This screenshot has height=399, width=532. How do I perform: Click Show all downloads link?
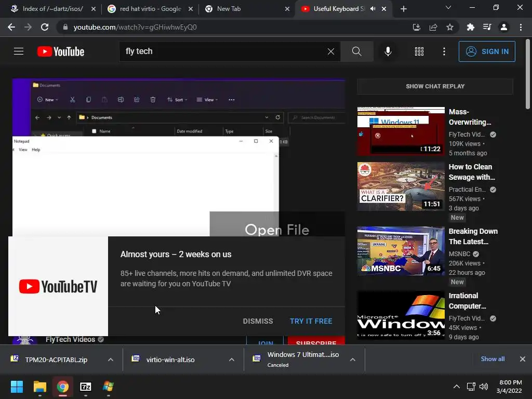click(493, 359)
